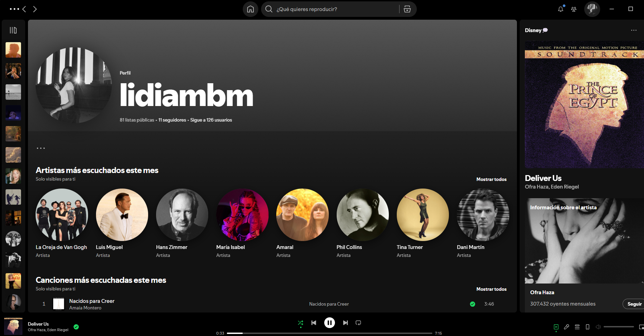Toggle liked checkmark for Deliver Us in player
Screen dimensions: 644x336
(76, 327)
